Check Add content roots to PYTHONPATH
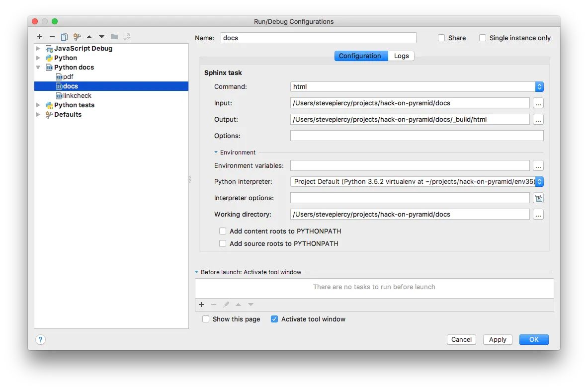 223,231
